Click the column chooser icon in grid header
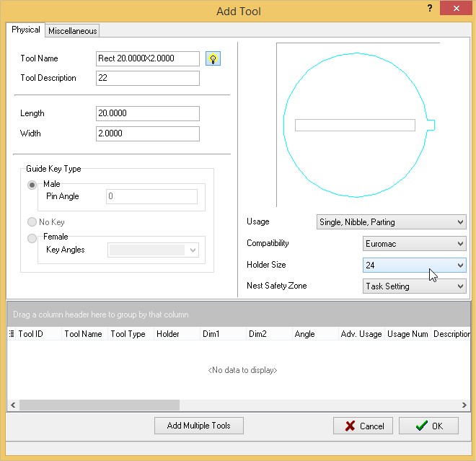The width and height of the screenshot is (476, 461). 12,334
